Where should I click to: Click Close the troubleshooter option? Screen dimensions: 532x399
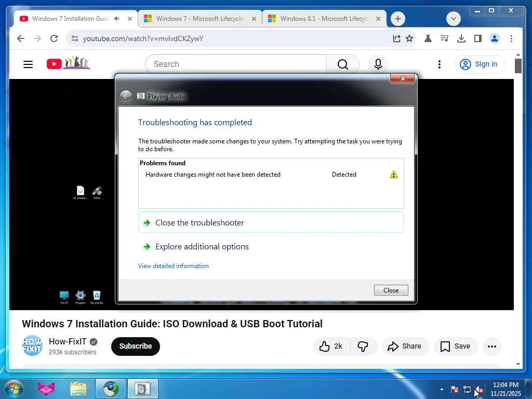click(x=271, y=222)
